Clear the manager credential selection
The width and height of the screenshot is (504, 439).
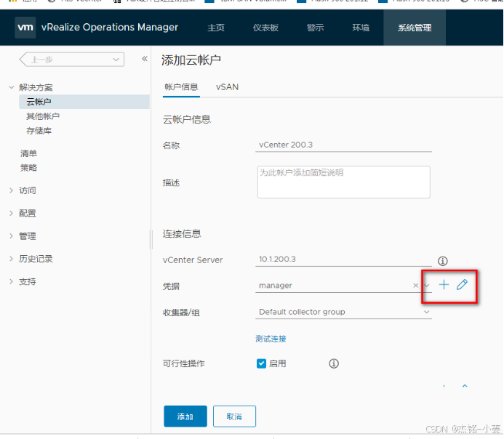point(415,285)
